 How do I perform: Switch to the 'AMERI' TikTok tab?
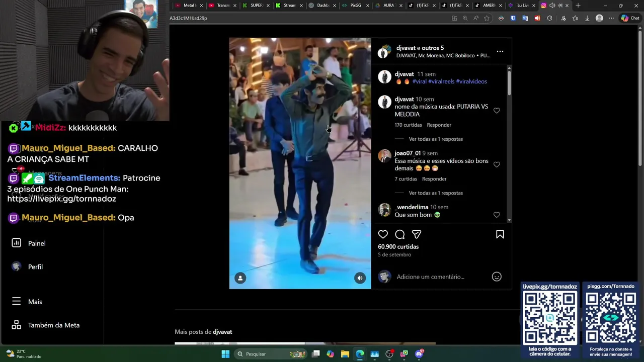click(489, 6)
